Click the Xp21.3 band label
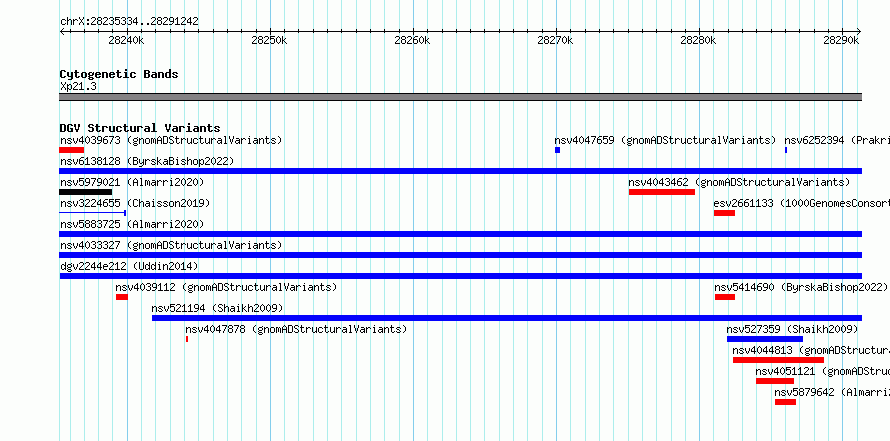The width and height of the screenshot is (890, 441). (x=78, y=86)
